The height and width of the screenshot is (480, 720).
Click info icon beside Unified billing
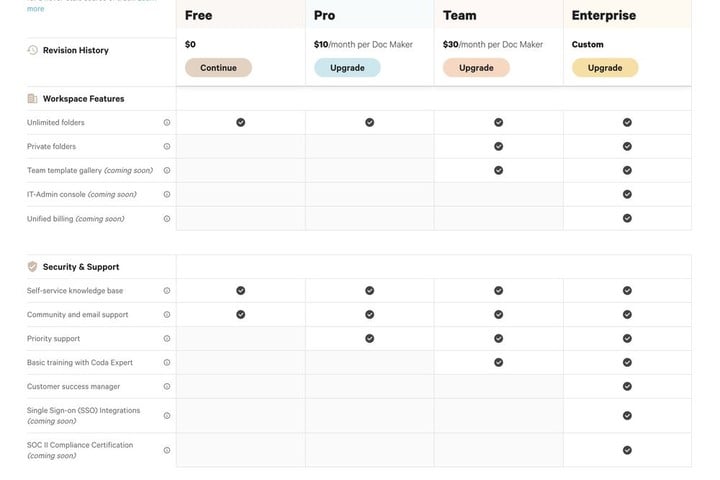point(167,218)
